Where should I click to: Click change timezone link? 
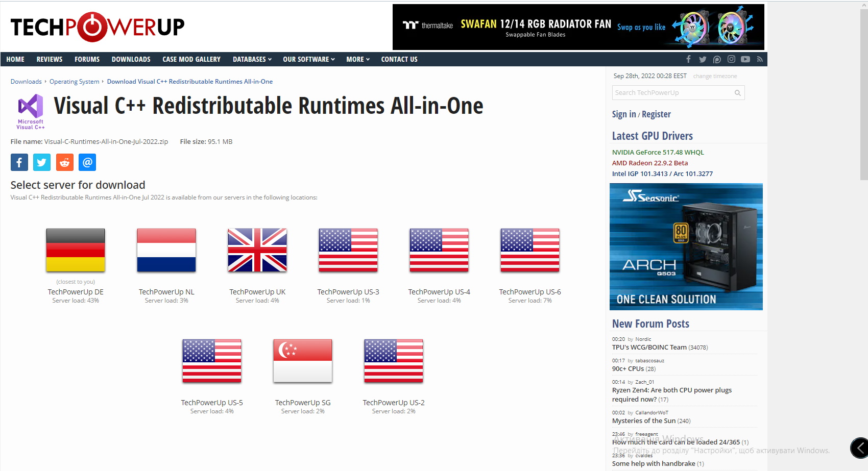point(715,76)
